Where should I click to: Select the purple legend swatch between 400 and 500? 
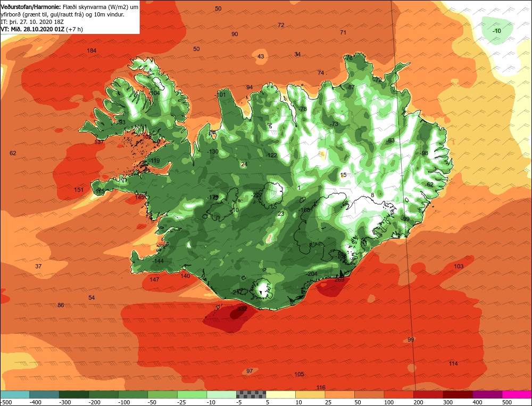click(487, 394)
